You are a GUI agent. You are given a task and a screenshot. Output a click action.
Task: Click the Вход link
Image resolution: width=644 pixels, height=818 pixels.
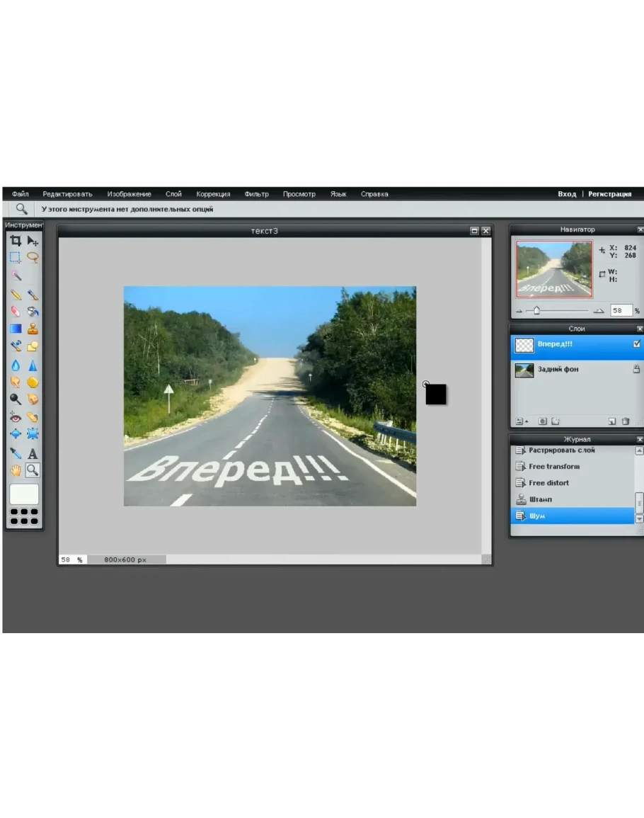coord(566,194)
